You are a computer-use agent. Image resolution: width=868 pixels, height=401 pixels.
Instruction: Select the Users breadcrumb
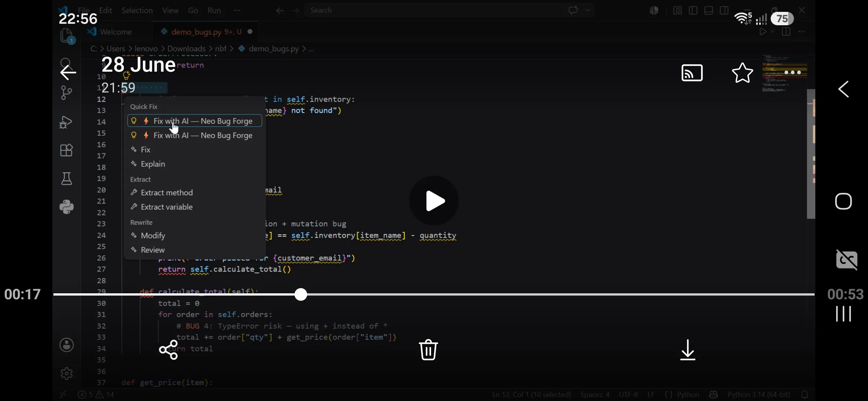(116, 49)
